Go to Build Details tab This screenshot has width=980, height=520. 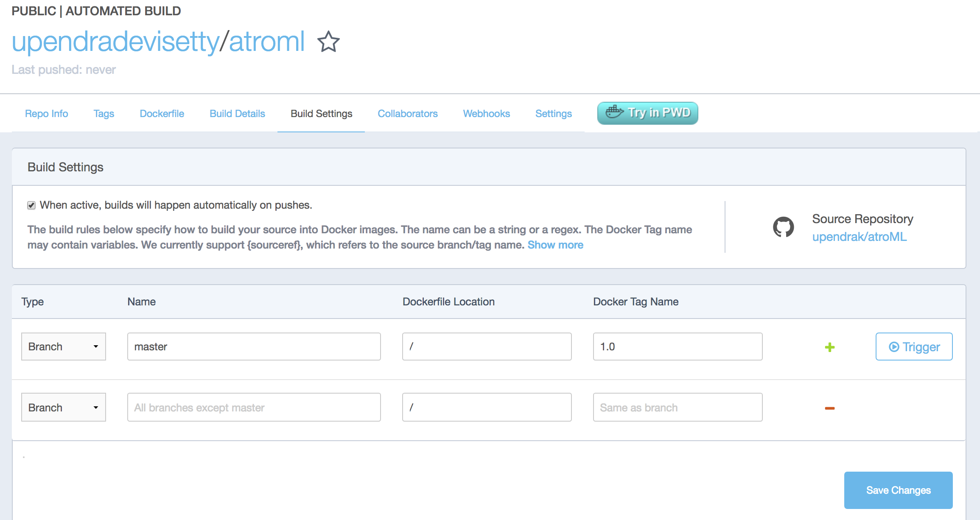point(237,114)
